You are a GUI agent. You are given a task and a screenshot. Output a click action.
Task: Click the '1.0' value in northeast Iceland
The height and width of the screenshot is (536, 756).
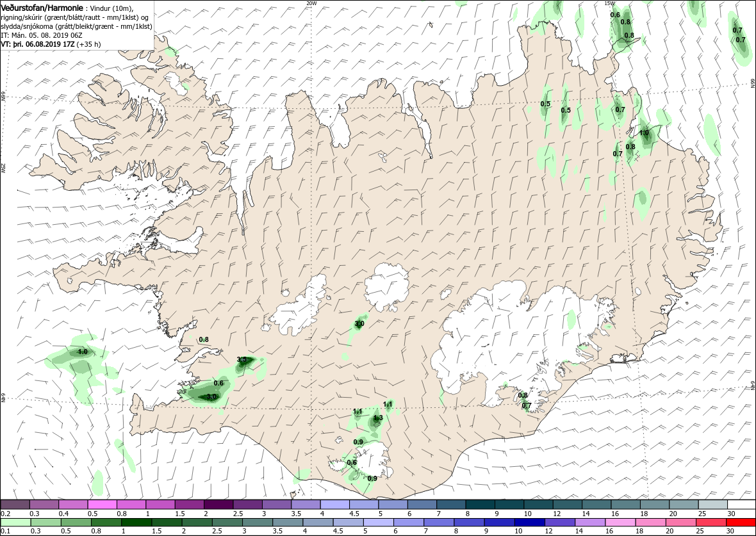click(644, 133)
